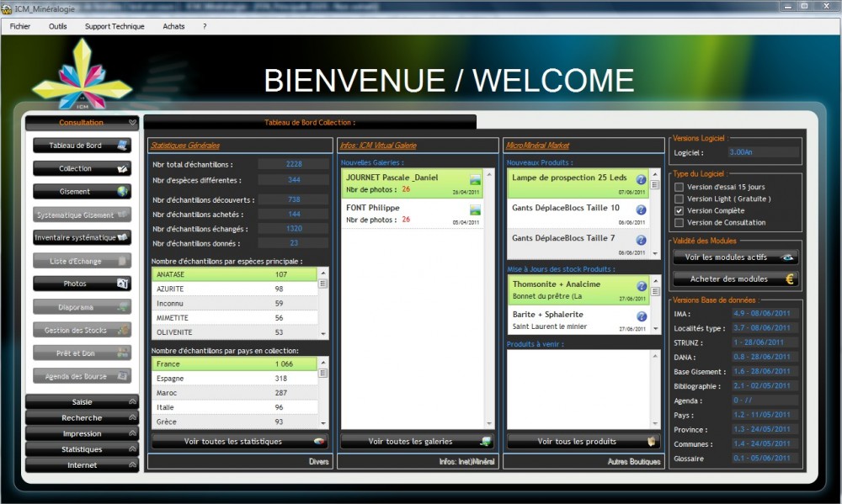Enable Version d'essai 15 jours checkbox

tap(679, 188)
